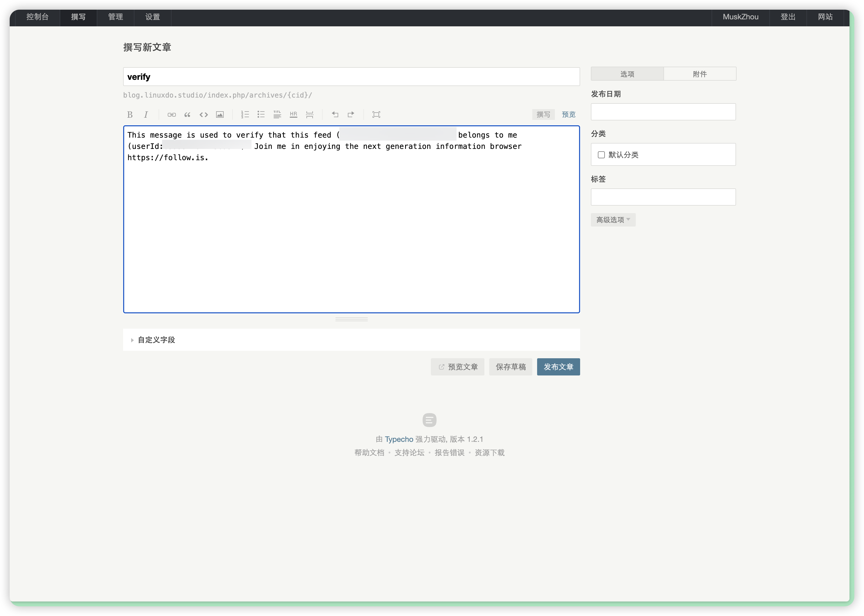Viewport: 864px width, 616px height.
Task: Open the 管理 menu
Action: pyautogui.click(x=115, y=17)
